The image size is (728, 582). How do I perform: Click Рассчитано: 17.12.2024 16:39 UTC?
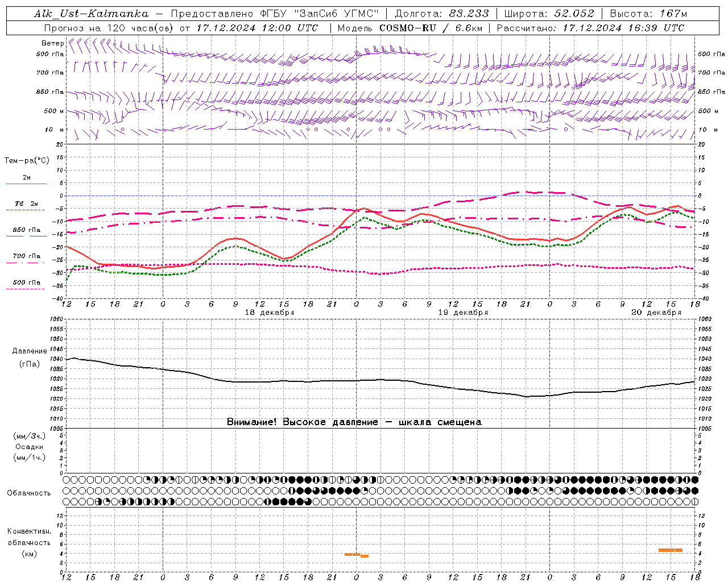590,28
